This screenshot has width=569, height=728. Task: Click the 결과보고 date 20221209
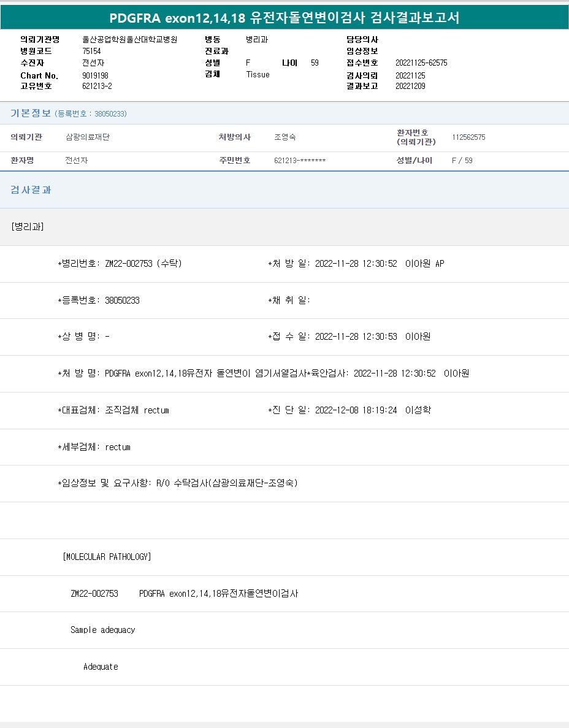[410, 86]
